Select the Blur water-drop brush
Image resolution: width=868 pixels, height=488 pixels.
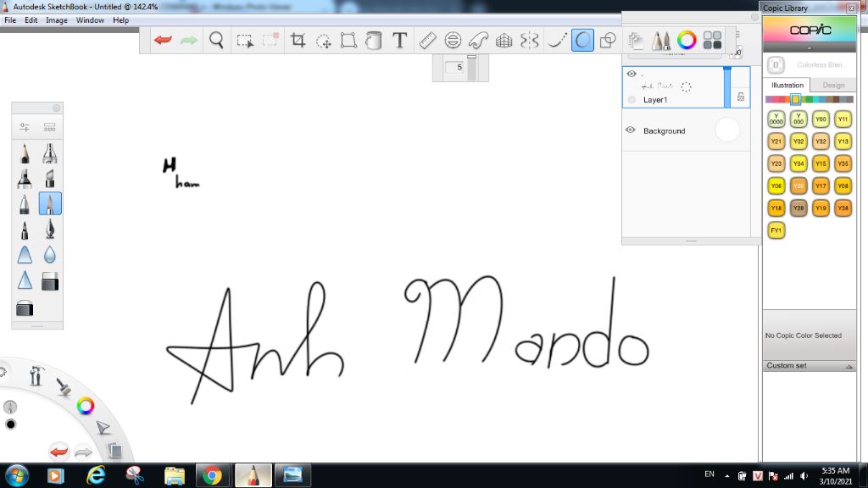coord(50,254)
